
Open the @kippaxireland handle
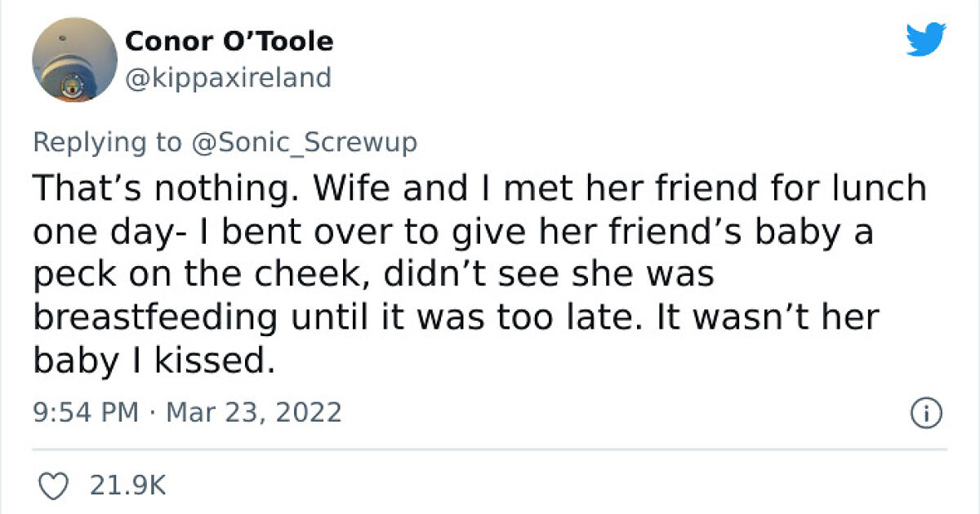pyautogui.click(x=228, y=78)
